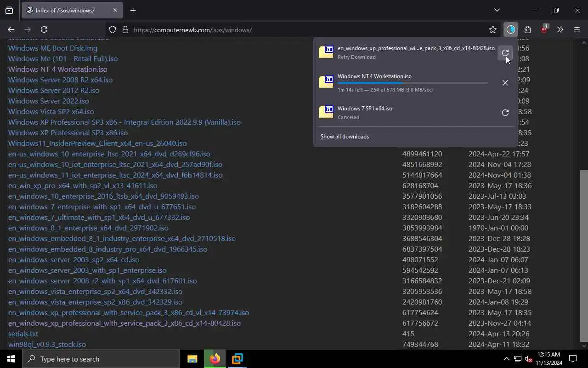
Task: Open Windows11_InsiderPreview_Client_x64 ISO link
Action: coord(97,143)
